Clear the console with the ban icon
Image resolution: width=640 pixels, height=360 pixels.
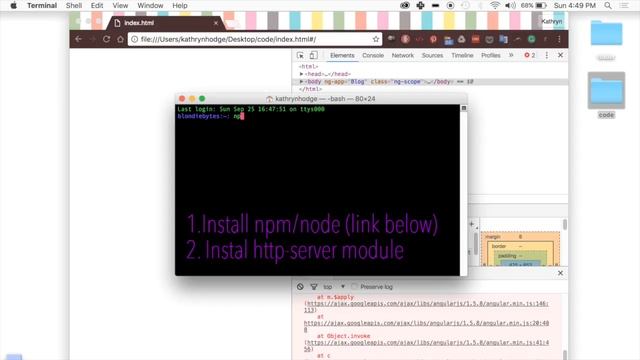coord(300,287)
